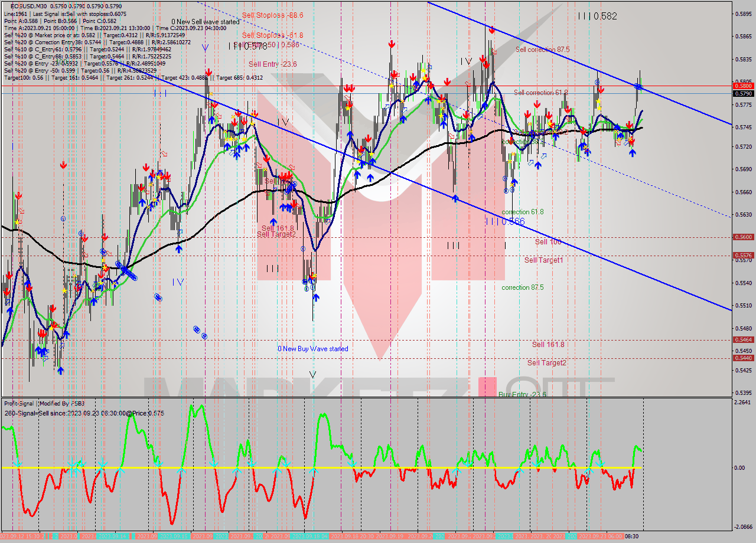Viewport: 756px width, 543px height.
Task: Select the 'Sell 100' level label
Action: pyautogui.click(x=548, y=241)
